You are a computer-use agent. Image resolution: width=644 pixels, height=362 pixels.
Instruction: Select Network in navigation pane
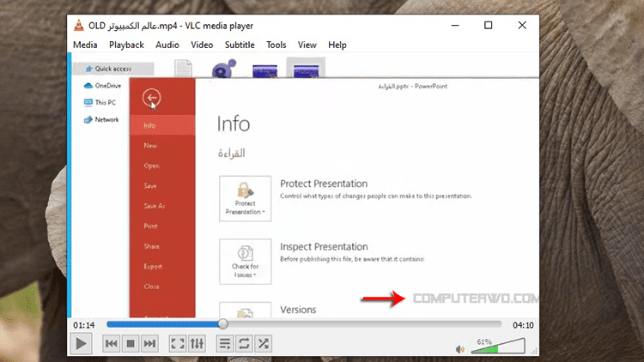(101, 119)
